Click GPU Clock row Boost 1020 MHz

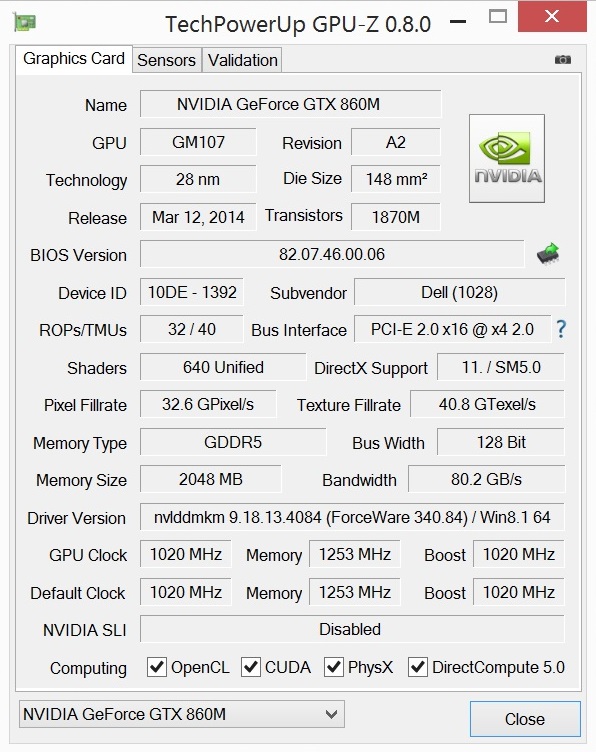point(519,554)
